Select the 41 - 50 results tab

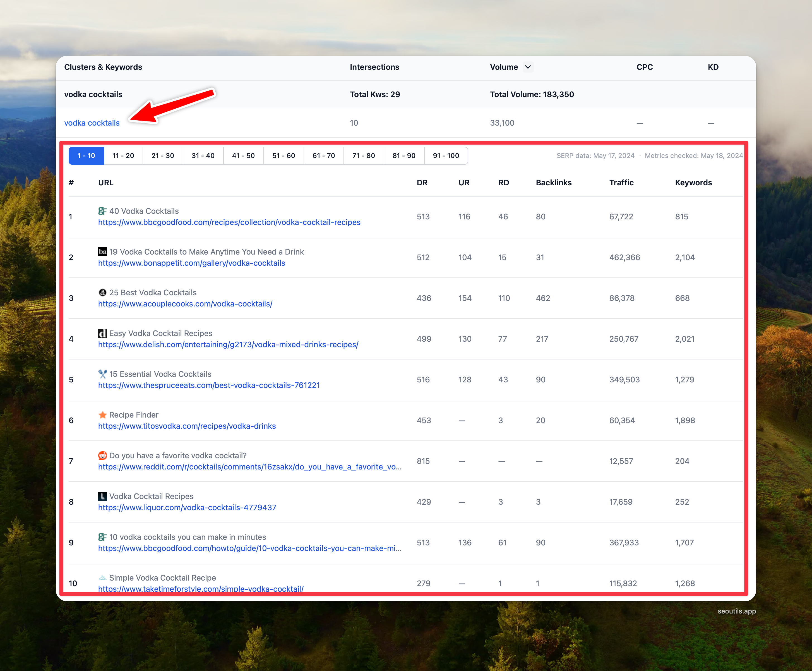[243, 156]
